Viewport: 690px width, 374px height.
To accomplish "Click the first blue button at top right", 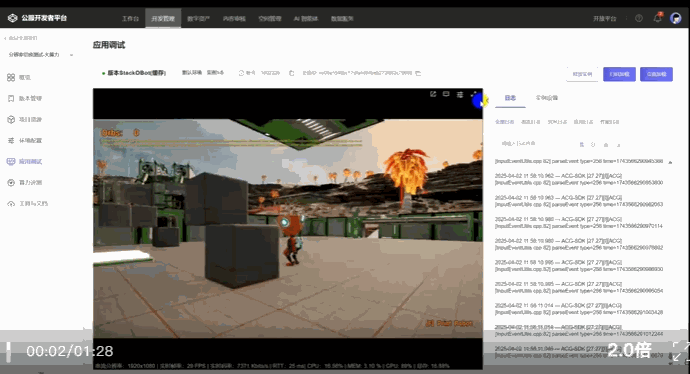I will 619,74.
